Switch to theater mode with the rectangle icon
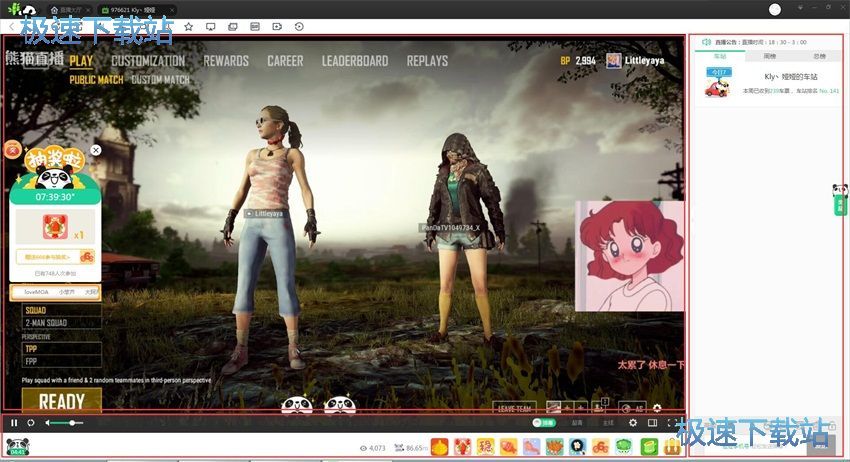The image size is (850, 462). [x=652, y=423]
